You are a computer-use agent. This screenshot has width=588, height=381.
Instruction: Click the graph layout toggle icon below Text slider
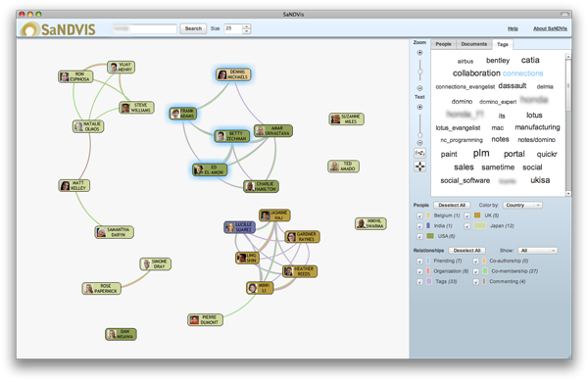[419, 153]
